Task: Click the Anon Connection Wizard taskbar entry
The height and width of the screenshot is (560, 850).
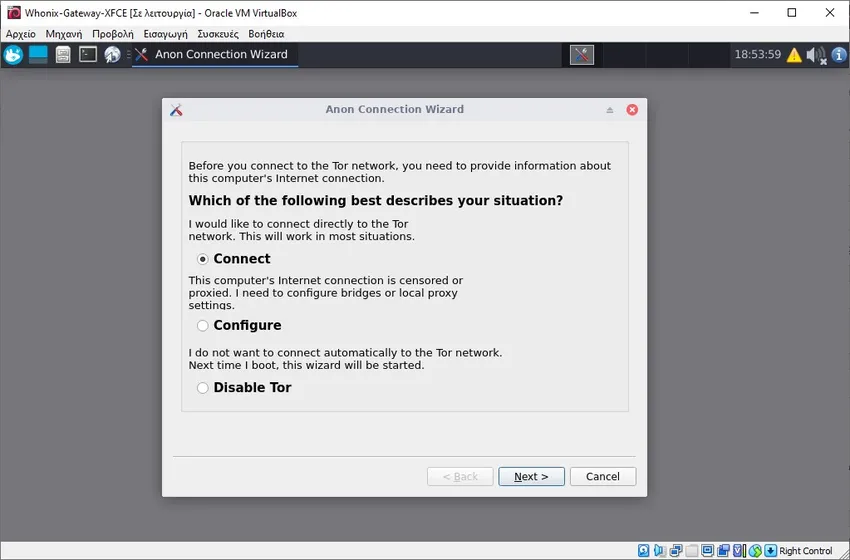Action: (215, 54)
